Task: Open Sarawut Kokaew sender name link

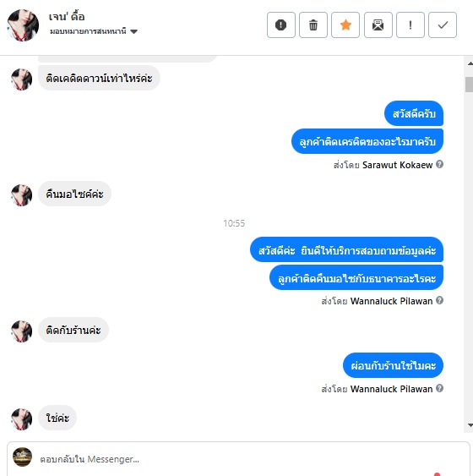Action: [x=397, y=165]
